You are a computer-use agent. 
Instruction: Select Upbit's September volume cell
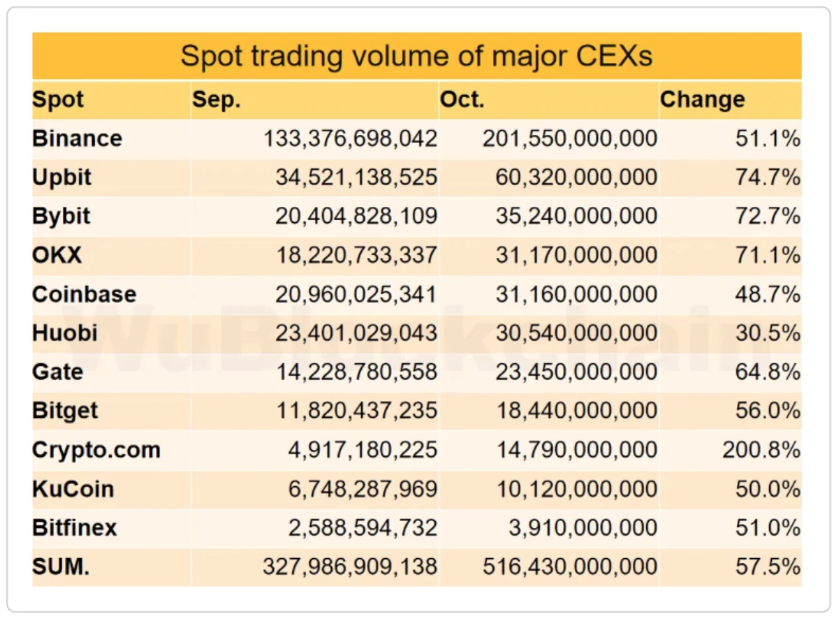357,177
